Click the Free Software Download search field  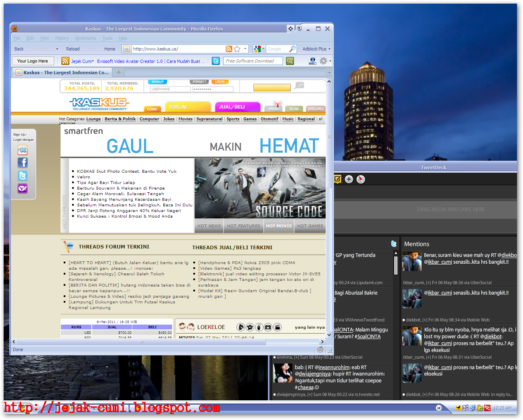pos(253,61)
